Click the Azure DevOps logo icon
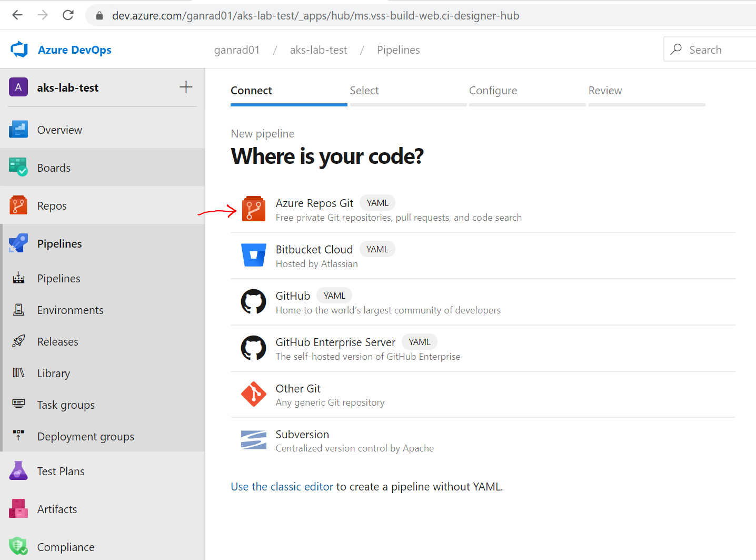 tap(19, 50)
